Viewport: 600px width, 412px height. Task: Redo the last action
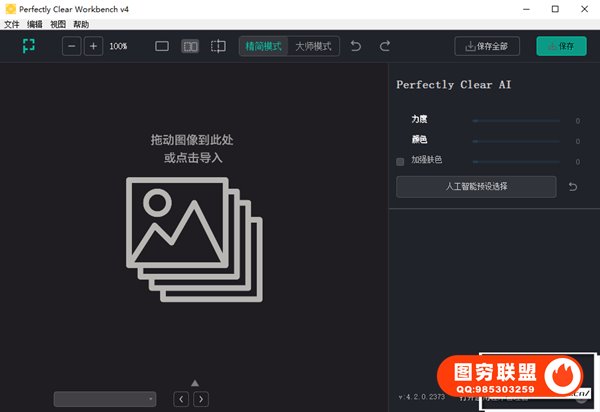click(385, 46)
